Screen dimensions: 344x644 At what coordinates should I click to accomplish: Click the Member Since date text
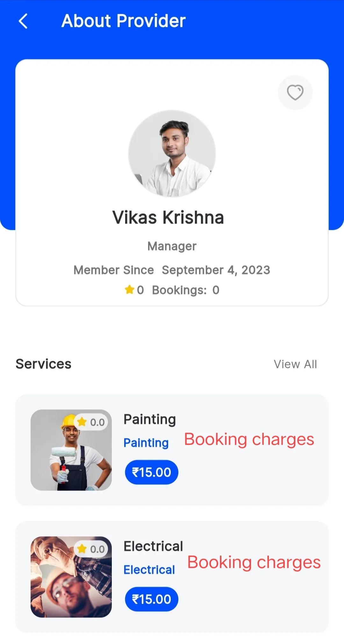tap(216, 270)
